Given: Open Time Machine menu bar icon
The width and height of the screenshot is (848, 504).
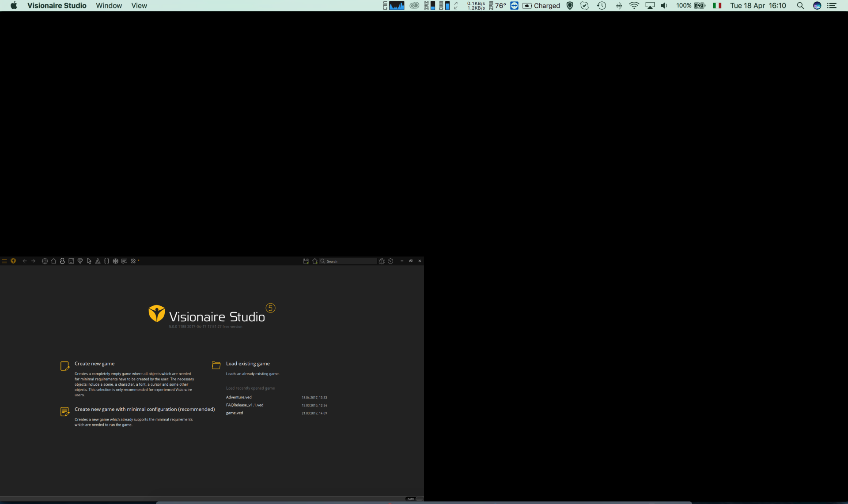Looking at the screenshot, I should (602, 6).
